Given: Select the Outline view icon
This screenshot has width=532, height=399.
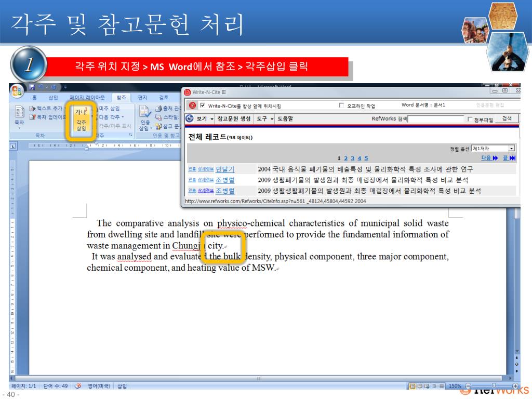Looking at the screenshot, I should coord(435,386).
